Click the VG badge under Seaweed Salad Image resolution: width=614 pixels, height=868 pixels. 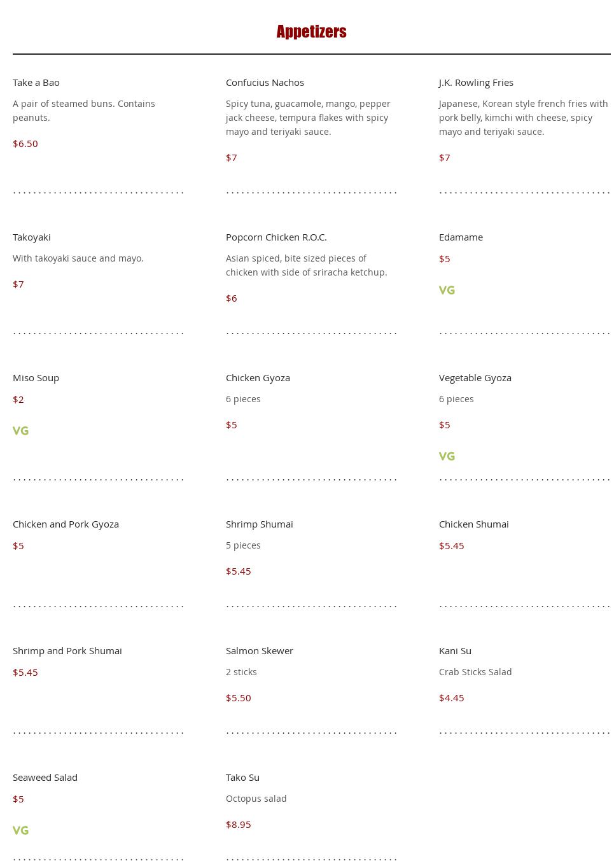coord(20,830)
